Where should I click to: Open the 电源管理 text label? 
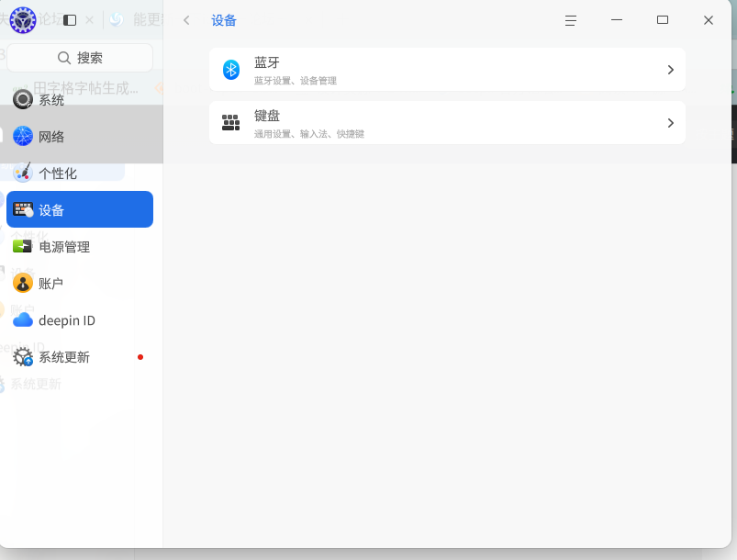64,247
